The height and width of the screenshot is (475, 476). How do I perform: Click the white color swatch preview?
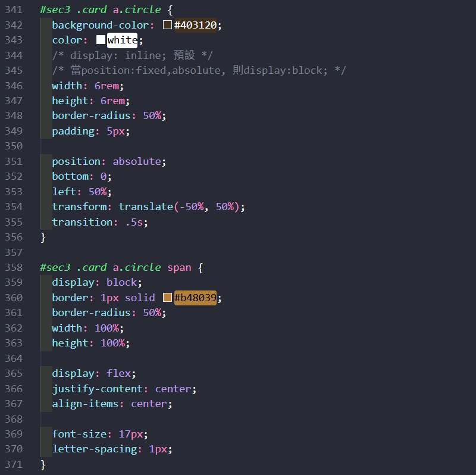tap(101, 40)
